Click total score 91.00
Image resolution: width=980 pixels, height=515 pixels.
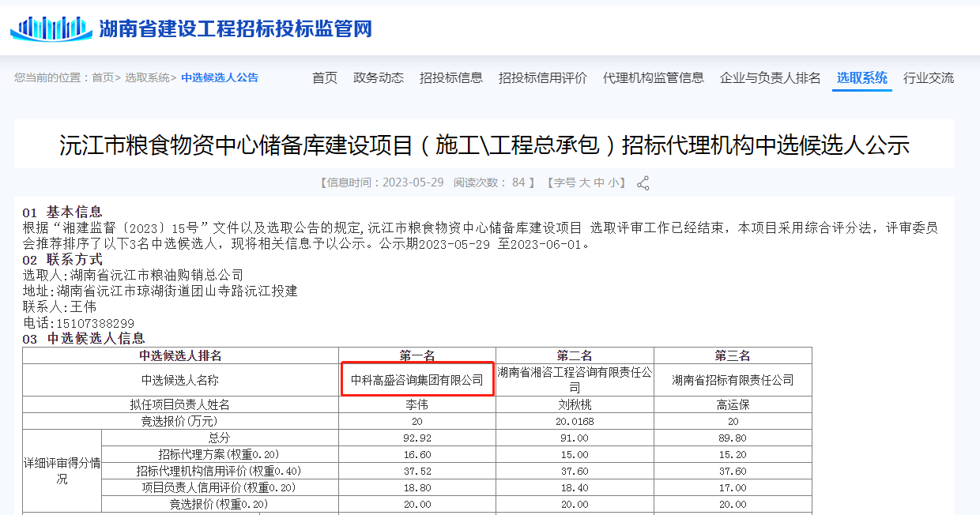click(575, 438)
